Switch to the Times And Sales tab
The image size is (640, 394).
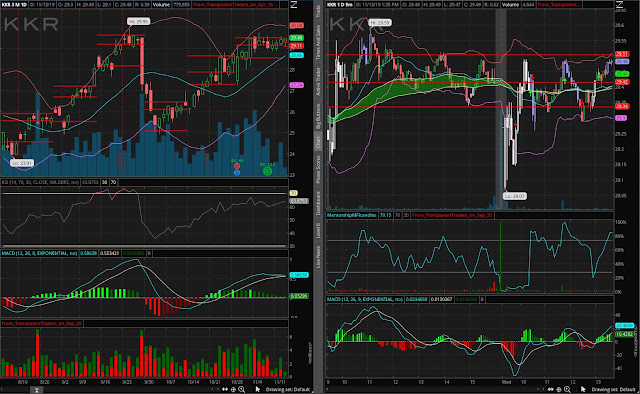318,42
